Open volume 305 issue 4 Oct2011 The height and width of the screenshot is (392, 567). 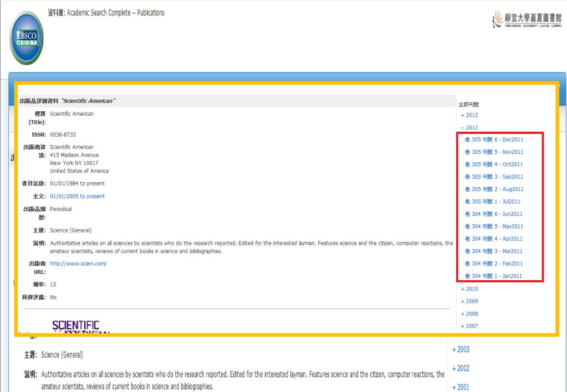[494, 164]
